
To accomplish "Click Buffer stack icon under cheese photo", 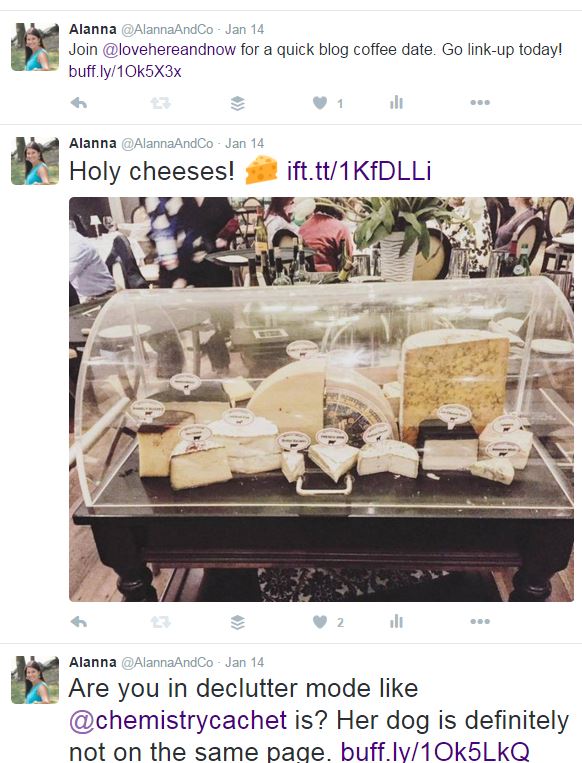I will coord(237,622).
